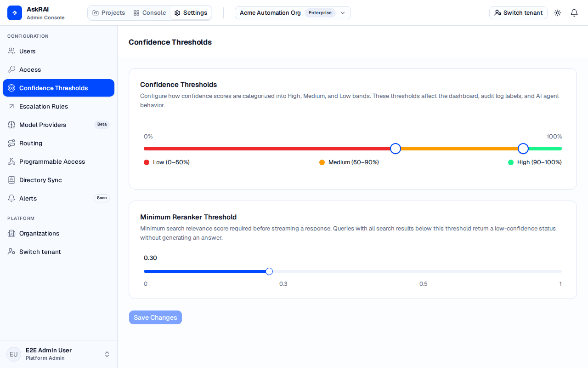Open the Console tab
Viewport: 588px width, 368px height.
(x=150, y=13)
